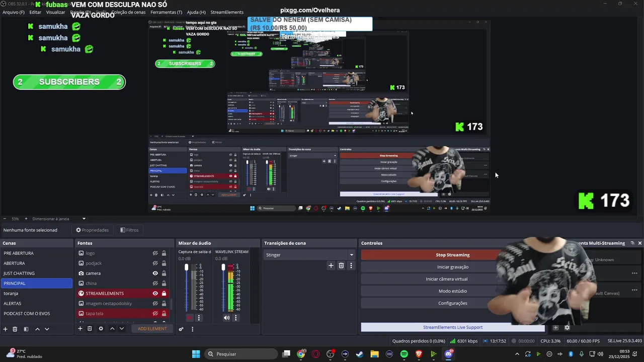Screen dimensions: 644x362
Task: Add a new source in the Fontes panel
Action: pos(80,328)
